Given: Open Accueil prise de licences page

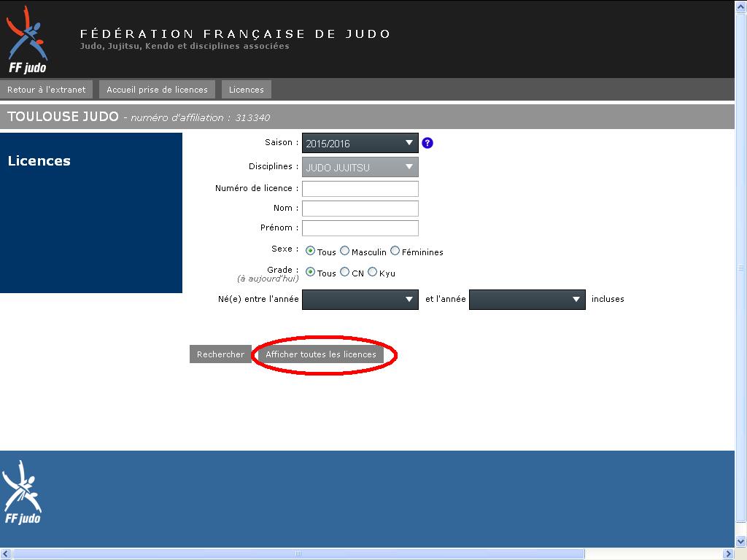Looking at the screenshot, I should (157, 90).
